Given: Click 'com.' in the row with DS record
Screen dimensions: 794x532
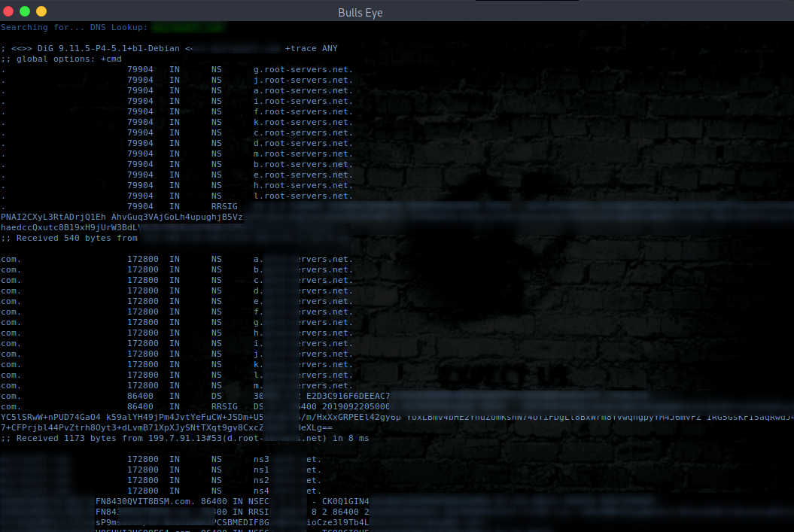Looking at the screenshot, I should pos(11,397).
